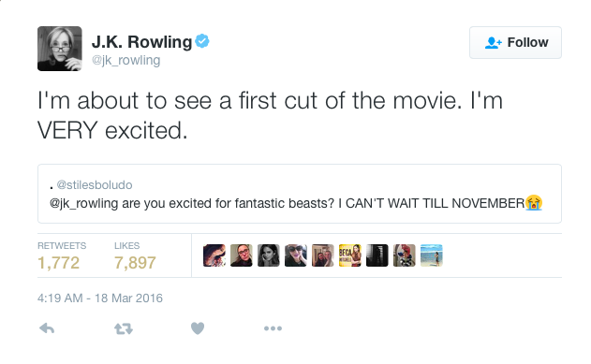Click the beach photo liker avatar
Viewport: 591px width, 364px height.
tap(431, 255)
